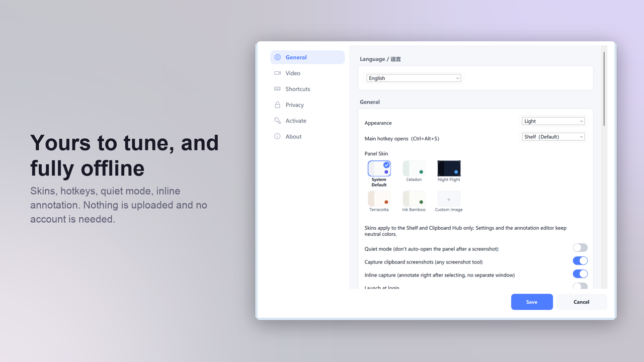Choose the Celadon panel skin
Screen dimensions: 644x362
click(414, 168)
